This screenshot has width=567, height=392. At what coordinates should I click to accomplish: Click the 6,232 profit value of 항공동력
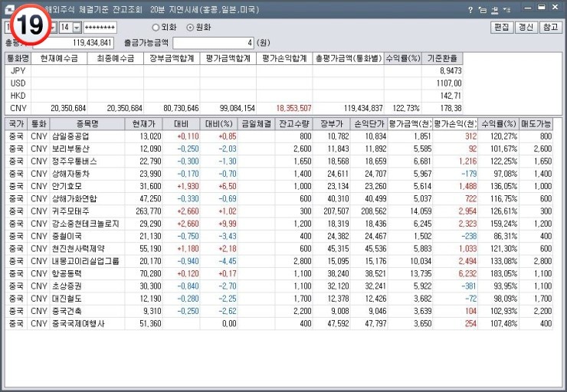[467, 273]
